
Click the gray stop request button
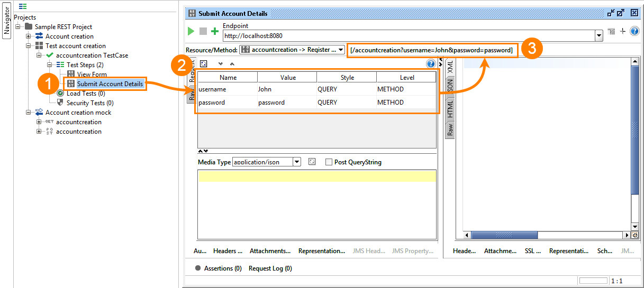point(203,31)
